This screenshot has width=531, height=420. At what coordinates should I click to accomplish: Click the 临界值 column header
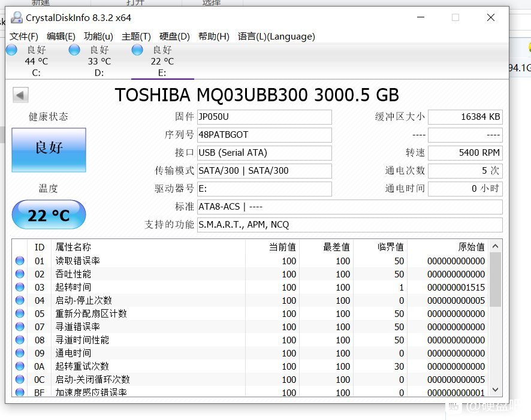coord(381,247)
